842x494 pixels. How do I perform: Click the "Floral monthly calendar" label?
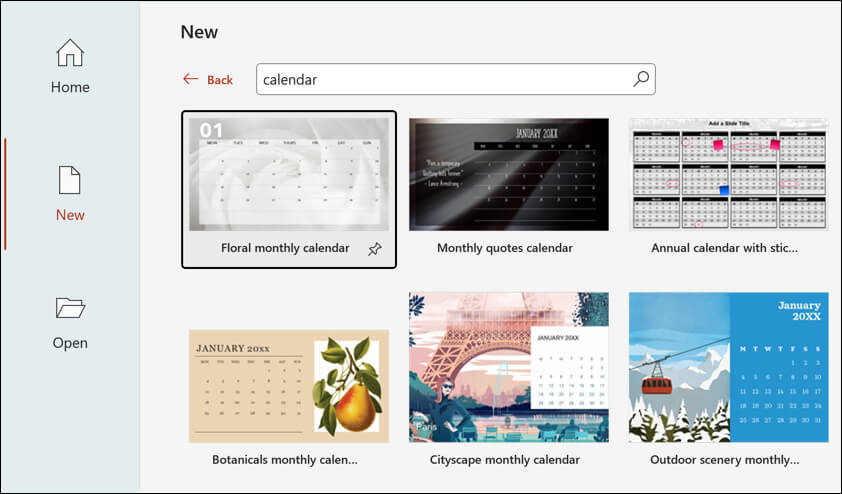(285, 248)
